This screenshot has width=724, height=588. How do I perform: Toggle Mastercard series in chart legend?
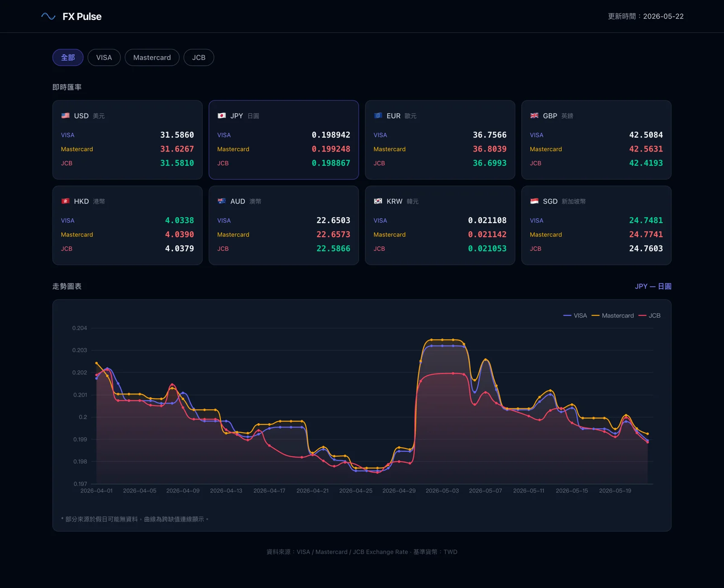(613, 316)
